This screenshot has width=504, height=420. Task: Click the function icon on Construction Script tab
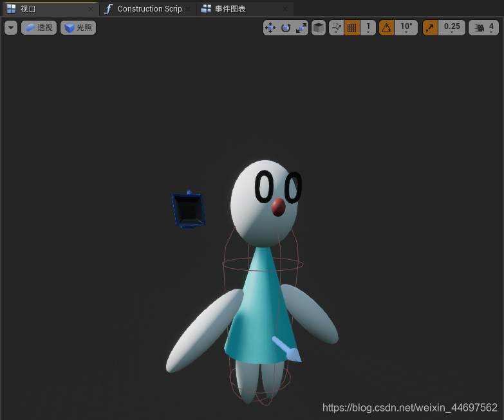click(x=109, y=9)
